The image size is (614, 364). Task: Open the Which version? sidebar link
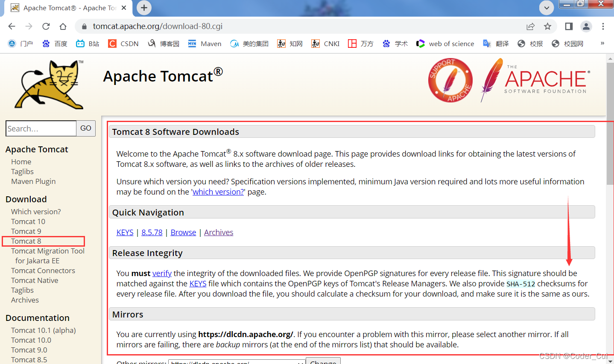coord(36,212)
